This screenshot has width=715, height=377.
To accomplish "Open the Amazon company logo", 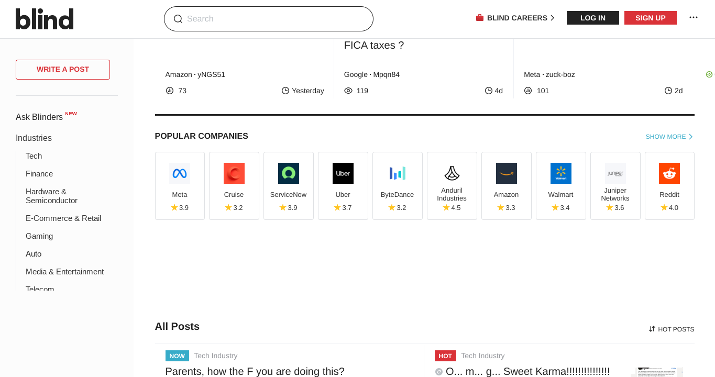I will point(506,173).
